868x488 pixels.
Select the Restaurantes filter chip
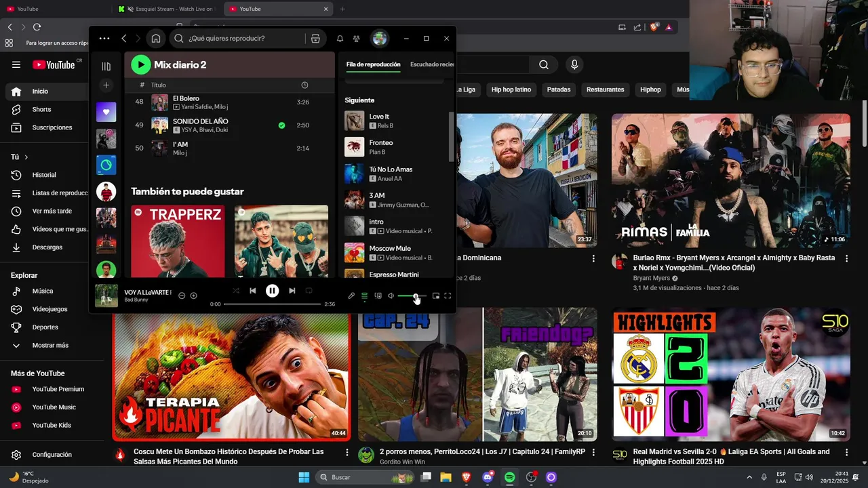[x=606, y=89]
